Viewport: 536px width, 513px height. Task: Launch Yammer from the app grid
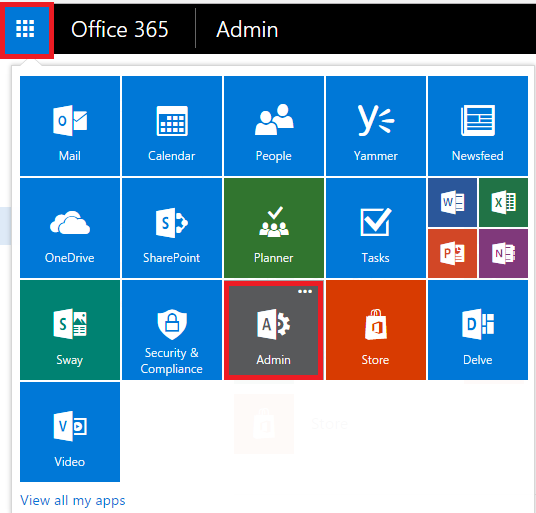tap(376, 126)
